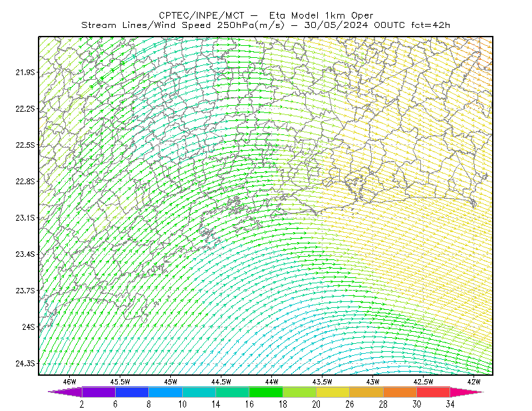Select the teal green 14-16 legend swatch

(232, 392)
